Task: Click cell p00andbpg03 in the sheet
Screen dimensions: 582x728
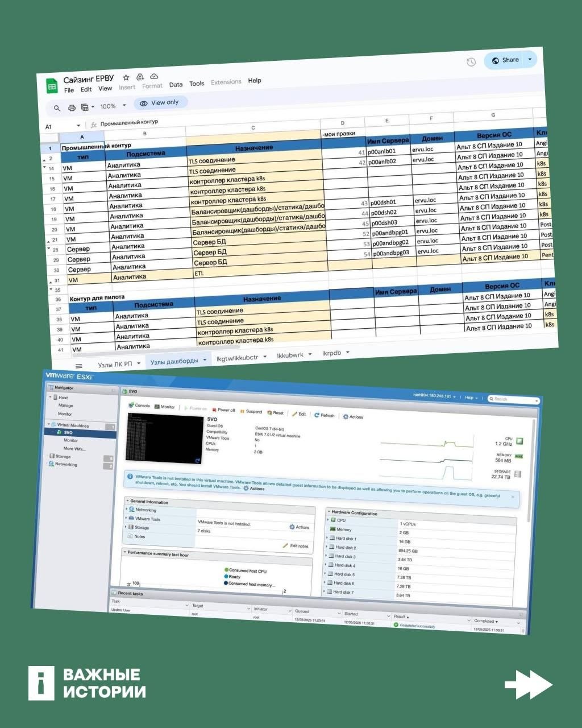Action: (x=394, y=253)
